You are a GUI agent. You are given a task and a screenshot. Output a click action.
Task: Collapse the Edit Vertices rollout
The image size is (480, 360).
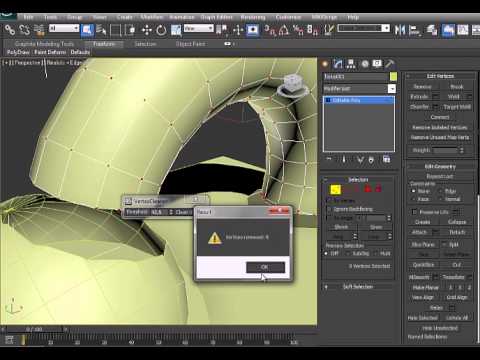(x=440, y=76)
